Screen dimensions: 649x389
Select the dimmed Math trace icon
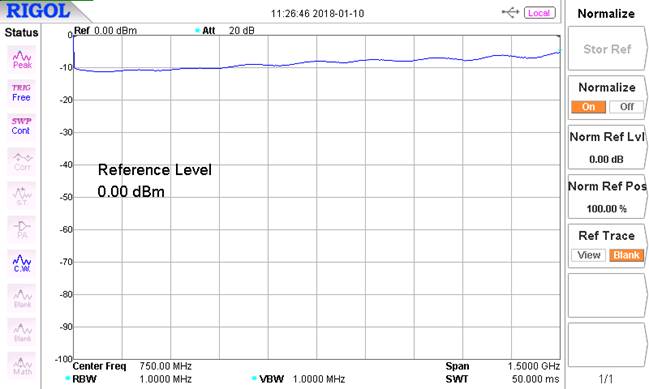pos(22,365)
